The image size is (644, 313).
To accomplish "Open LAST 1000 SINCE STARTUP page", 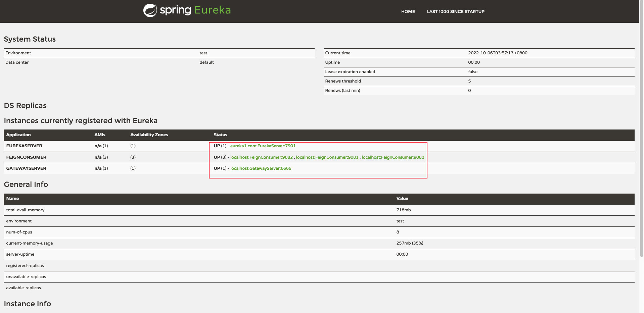I will click(x=456, y=11).
